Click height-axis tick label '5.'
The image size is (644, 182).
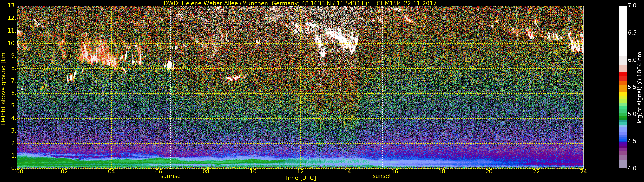tap(14, 106)
